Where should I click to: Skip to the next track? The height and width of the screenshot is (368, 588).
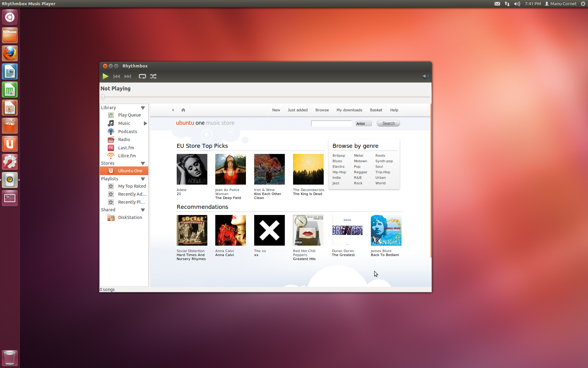[128, 76]
